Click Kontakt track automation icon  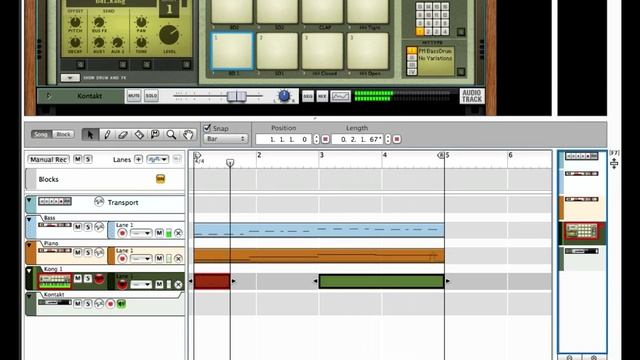[99, 304]
